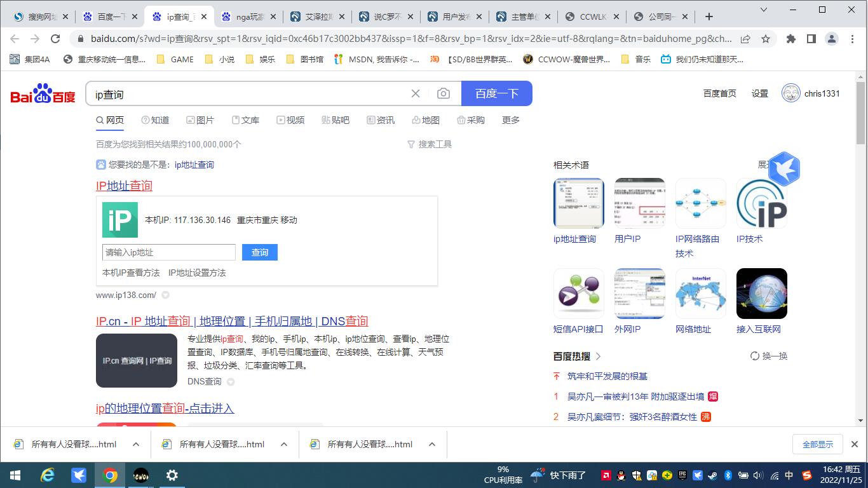This screenshot has height=488, width=868.
Task: Click the 中 input method indicator
Action: pyautogui.click(x=790, y=475)
